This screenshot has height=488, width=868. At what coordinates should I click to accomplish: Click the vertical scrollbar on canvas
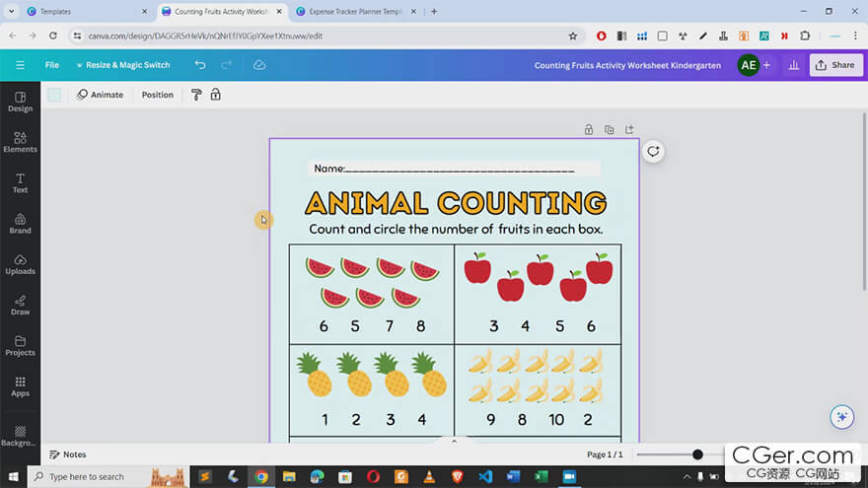tap(864, 201)
